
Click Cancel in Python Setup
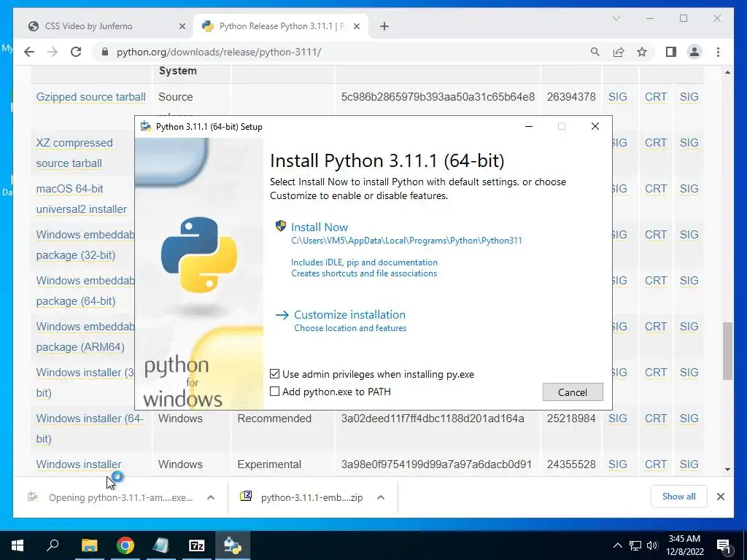click(x=573, y=392)
